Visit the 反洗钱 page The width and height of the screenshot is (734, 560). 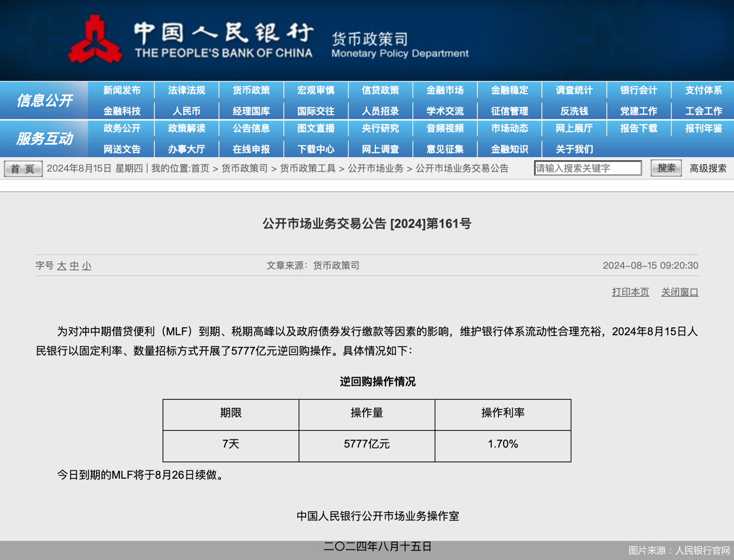point(574,111)
